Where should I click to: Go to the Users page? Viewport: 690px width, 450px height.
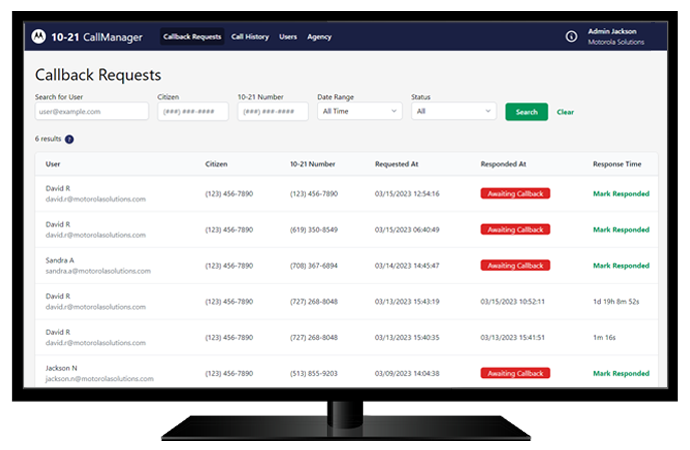[288, 37]
